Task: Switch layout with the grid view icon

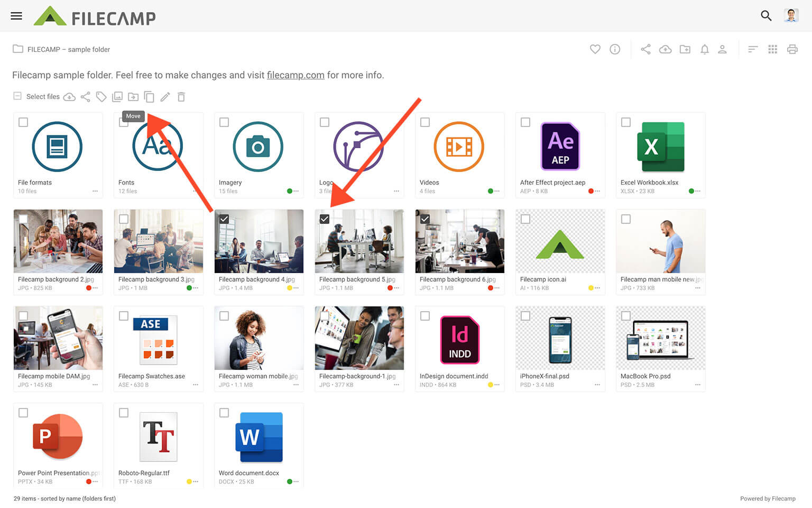Action: (773, 49)
